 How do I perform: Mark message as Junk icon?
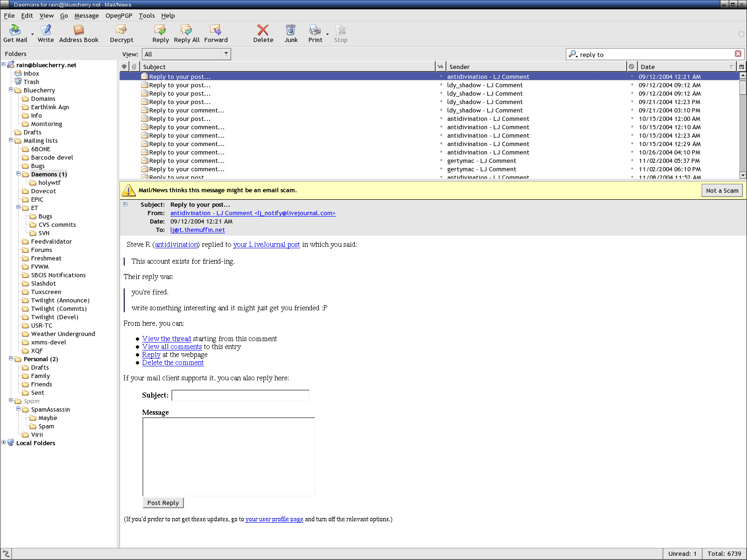(x=291, y=30)
